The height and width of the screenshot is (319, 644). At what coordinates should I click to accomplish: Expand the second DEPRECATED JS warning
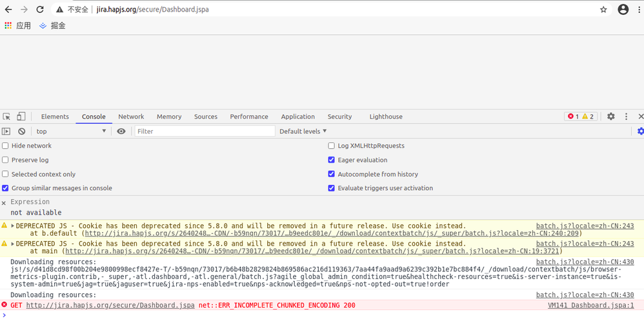click(13, 244)
